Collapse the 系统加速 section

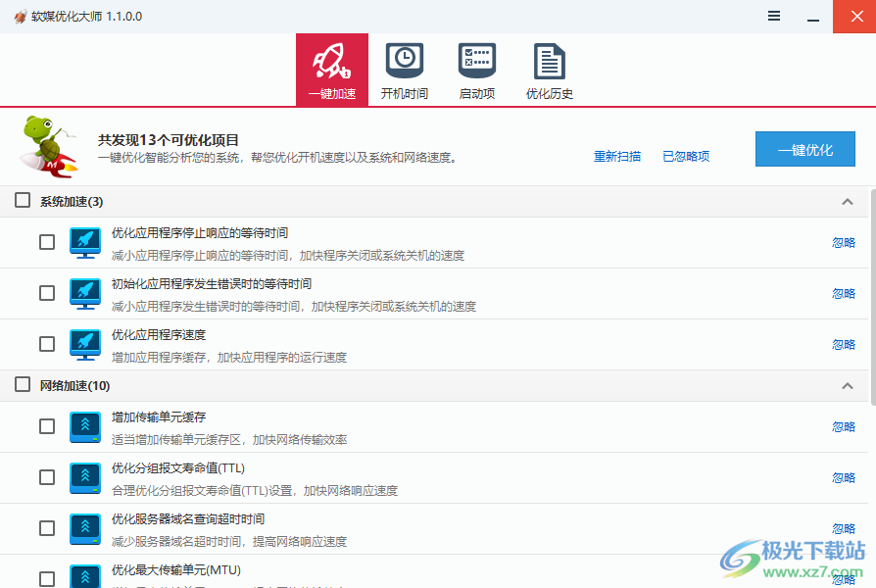(x=847, y=200)
